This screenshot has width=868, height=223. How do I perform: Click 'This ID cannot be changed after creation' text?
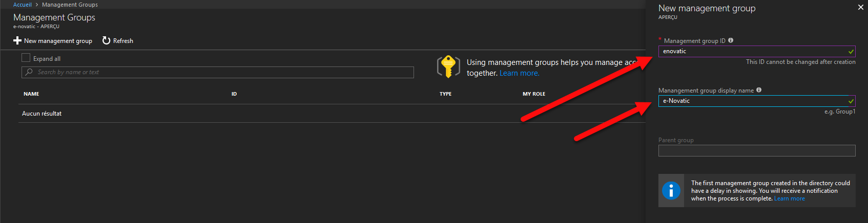[x=801, y=62]
